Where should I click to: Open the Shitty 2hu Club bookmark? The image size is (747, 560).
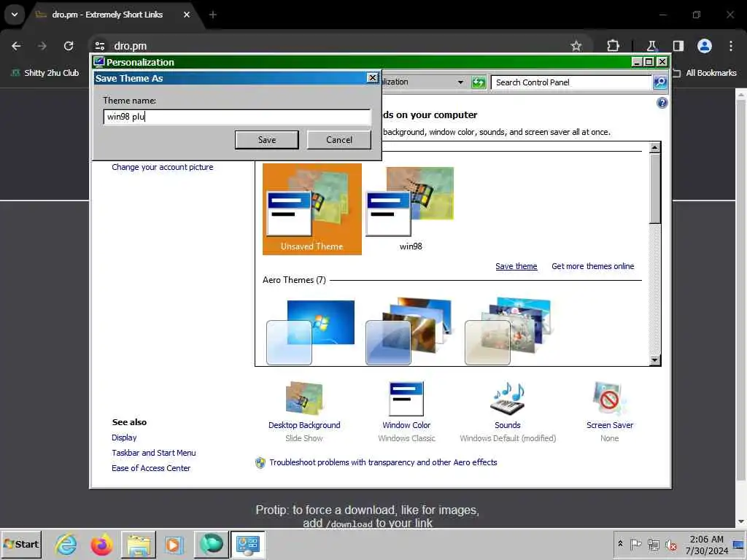click(44, 73)
